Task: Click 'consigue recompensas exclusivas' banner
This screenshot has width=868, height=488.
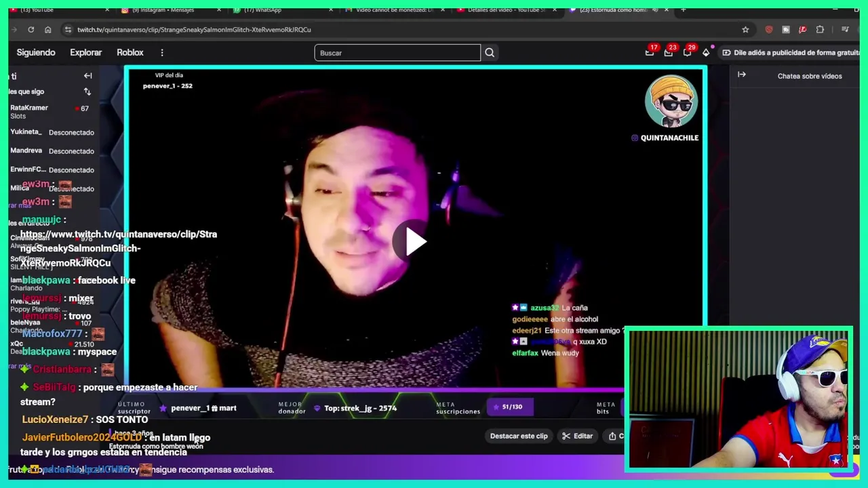Action: (207, 469)
